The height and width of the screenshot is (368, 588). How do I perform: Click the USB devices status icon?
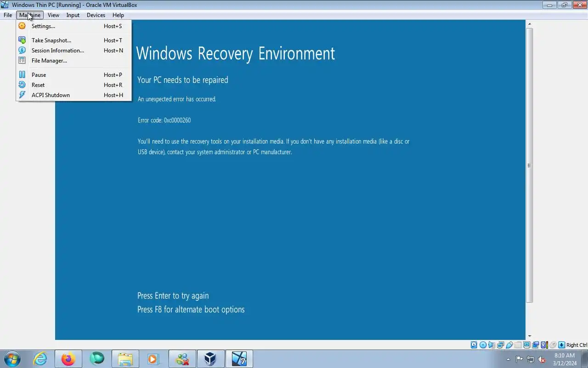[x=509, y=345]
